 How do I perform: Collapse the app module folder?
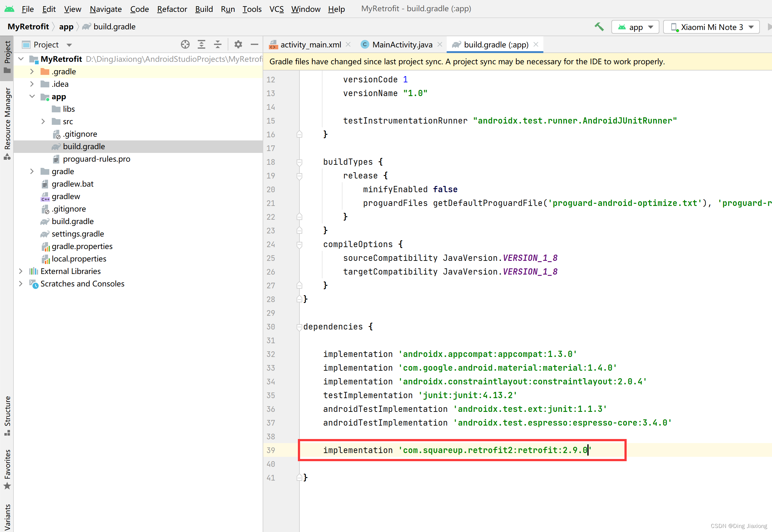(x=32, y=96)
